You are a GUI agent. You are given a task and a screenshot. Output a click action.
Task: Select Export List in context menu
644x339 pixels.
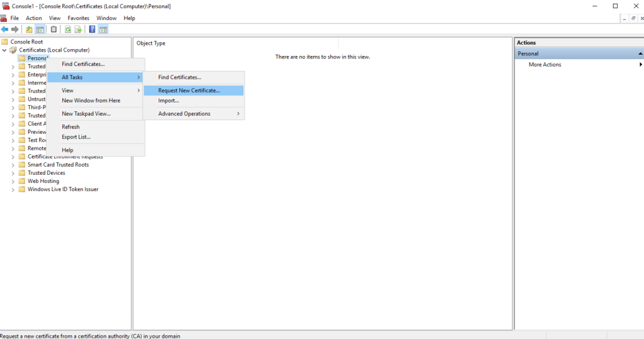(76, 137)
